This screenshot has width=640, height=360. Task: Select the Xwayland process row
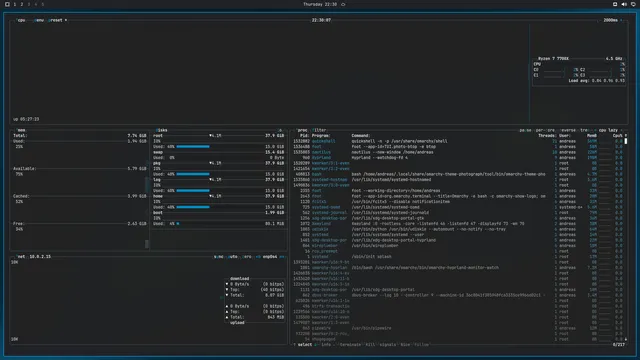pos(457,224)
